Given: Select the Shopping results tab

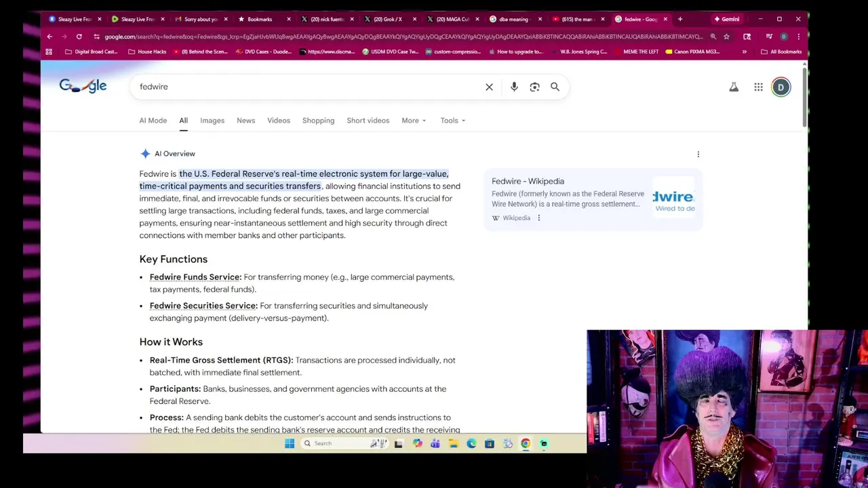Looking at the screenshot, I should (x=318, y=121).
